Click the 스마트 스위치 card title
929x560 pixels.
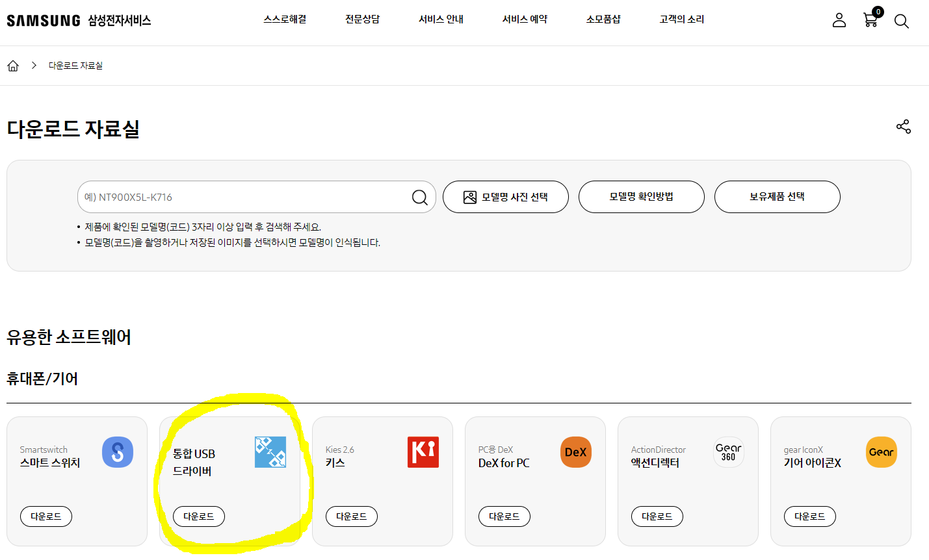click(50, 463)
